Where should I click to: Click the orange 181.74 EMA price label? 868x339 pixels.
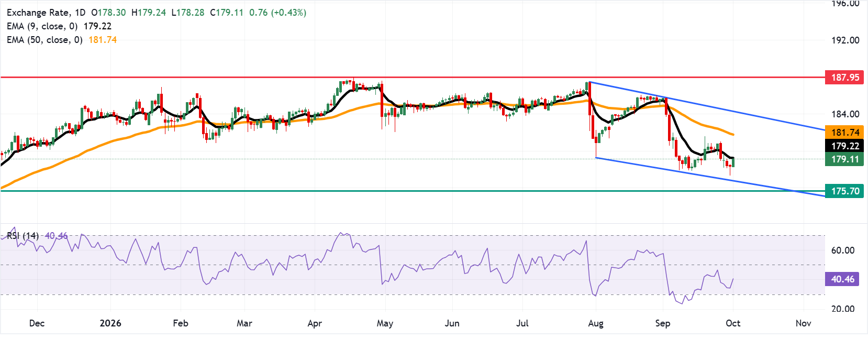pos(844,133)
